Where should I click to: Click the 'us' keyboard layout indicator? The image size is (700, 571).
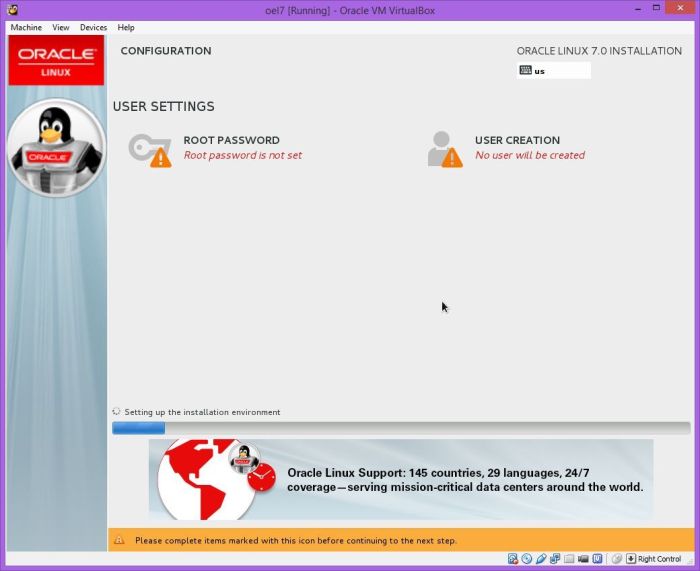click(553, 71)
